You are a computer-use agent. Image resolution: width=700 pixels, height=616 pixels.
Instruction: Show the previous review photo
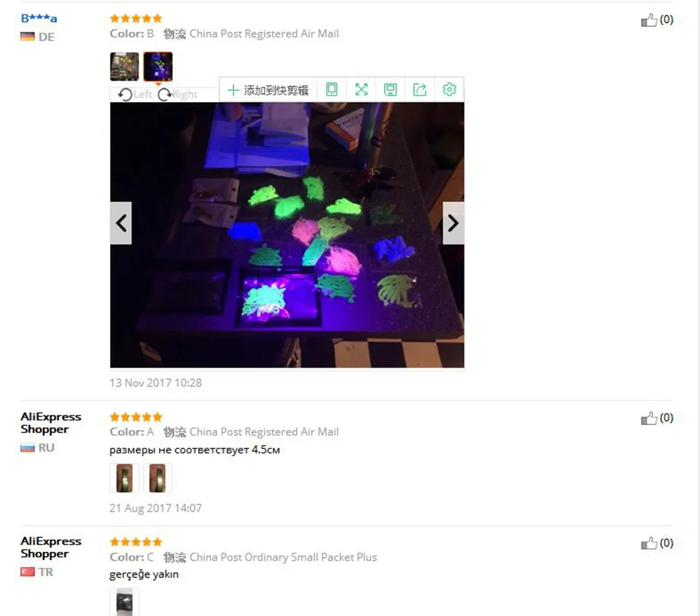[121, 223]
